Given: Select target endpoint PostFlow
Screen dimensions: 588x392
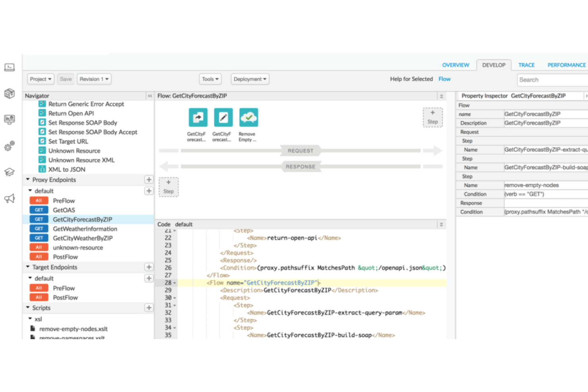Looking at the screenshot, I should 65,297.
